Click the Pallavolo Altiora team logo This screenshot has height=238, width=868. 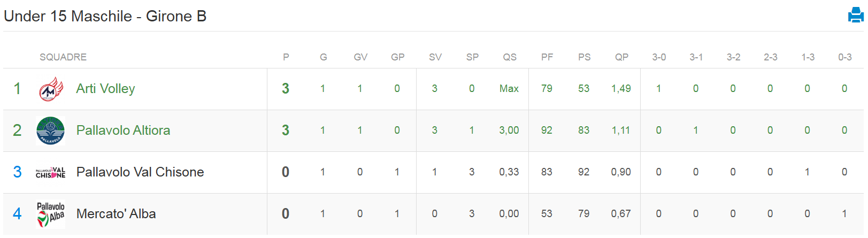pos(51,130)
